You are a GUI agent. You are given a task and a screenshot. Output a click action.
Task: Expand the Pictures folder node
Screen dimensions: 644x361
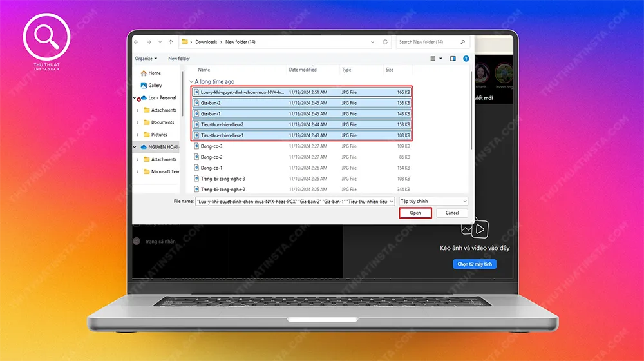pyautogui.click(x=137, y=135)
